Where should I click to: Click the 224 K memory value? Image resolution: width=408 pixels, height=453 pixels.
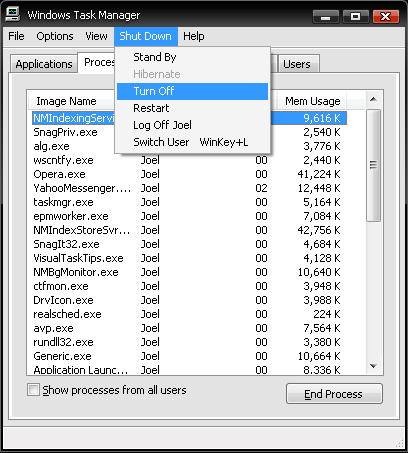[327, 314]
